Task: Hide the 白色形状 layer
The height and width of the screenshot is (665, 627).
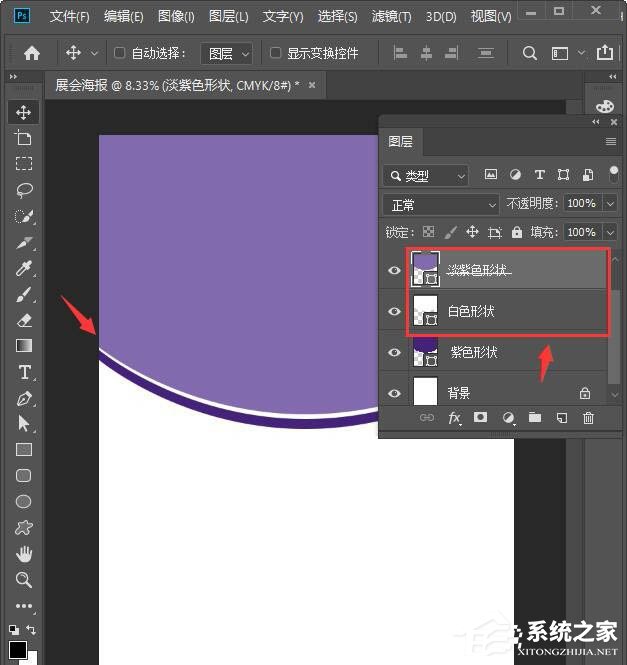Action: (x=394, y=312)
